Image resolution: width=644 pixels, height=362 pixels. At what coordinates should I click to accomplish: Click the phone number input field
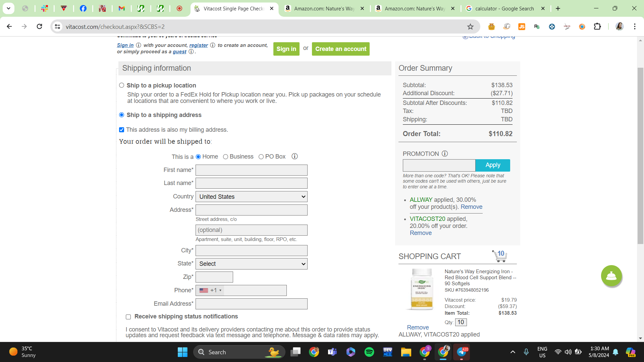pyautogui.click(x=255, y=290)
